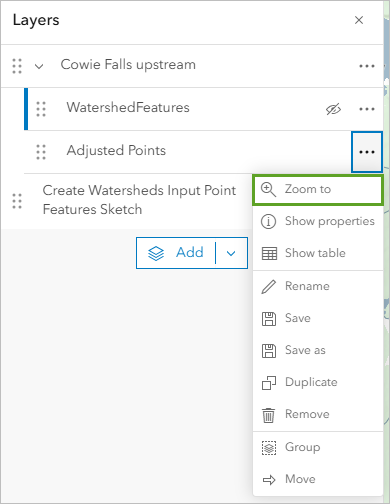Click the Zoom to magnifier icon
Image resolution: width=390 pixels, height=504 pixels.
point(268,189)
